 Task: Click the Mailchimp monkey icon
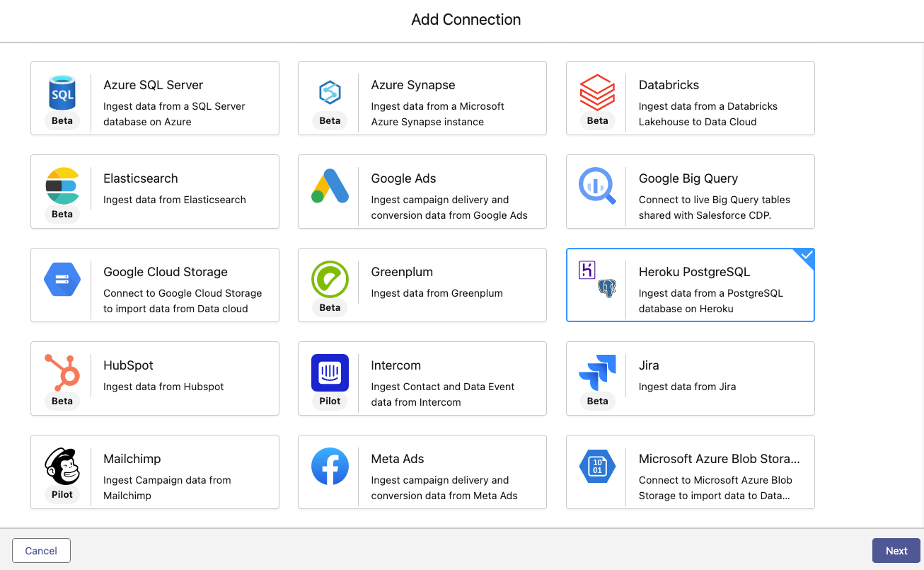[62, 466]
